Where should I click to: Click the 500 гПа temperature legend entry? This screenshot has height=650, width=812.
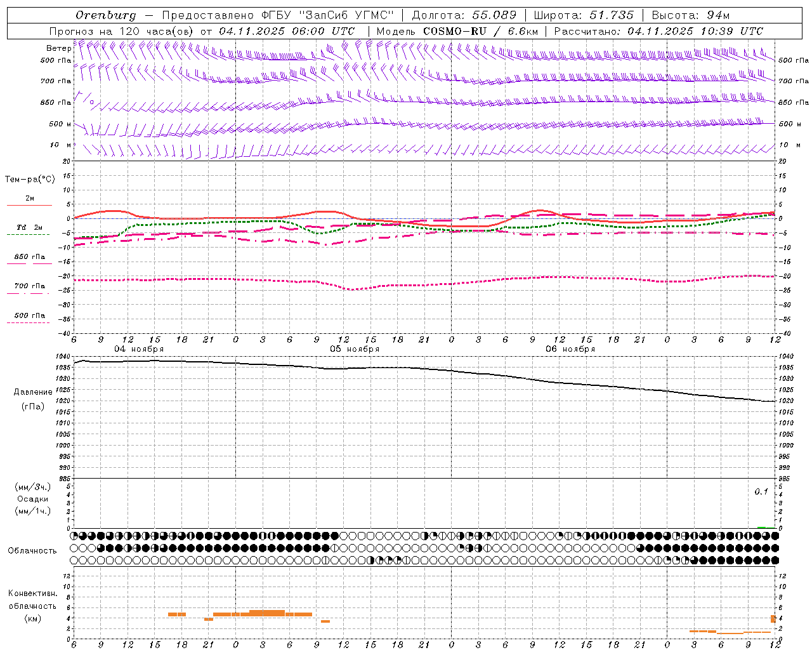[30, 315]
